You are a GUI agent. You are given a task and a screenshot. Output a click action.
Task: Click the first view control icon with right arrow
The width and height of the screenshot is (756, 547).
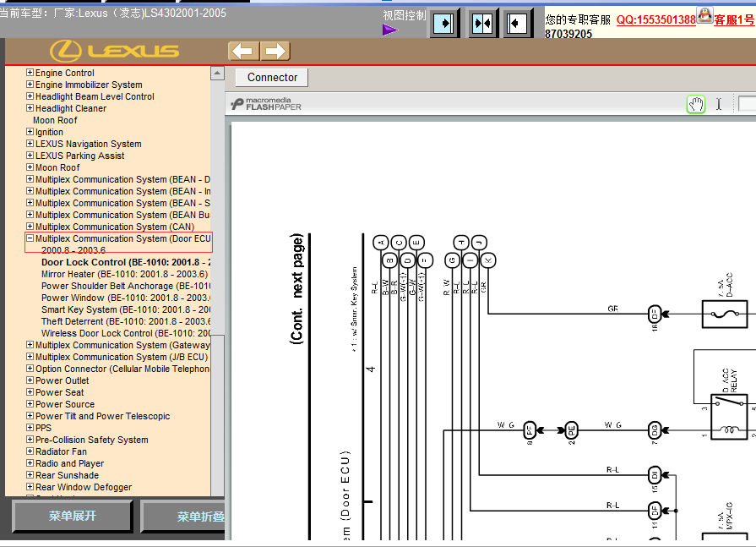pyautogui.click(x=443, y=23)
